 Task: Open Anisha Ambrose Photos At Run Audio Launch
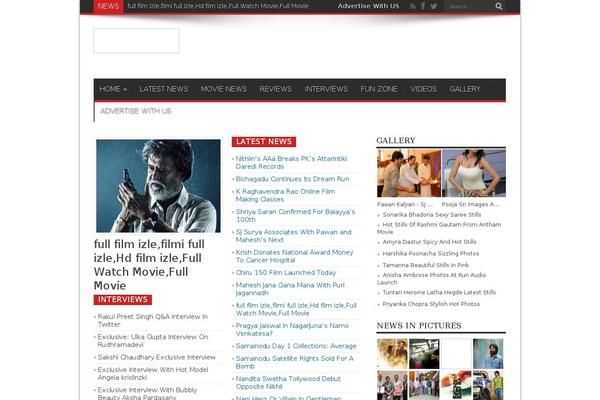[x=432, y=279]
